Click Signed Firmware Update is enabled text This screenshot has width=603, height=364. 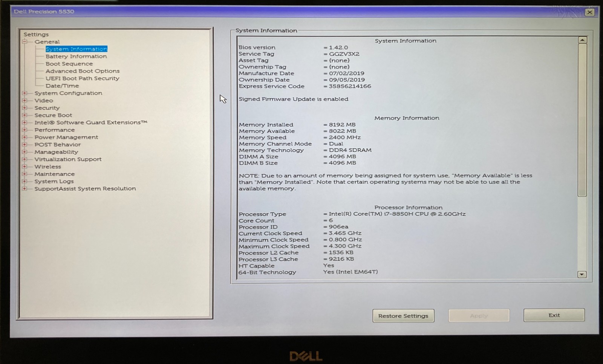pyautogui.click(x=294, y=99)
